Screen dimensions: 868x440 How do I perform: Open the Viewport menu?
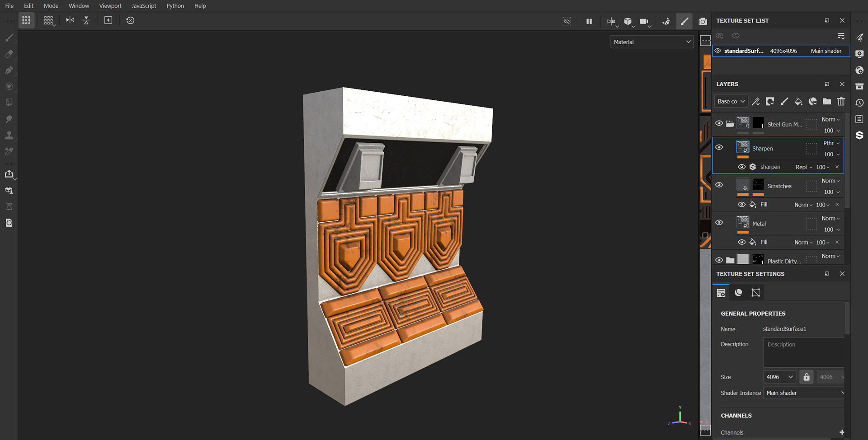tap(110, 5)
